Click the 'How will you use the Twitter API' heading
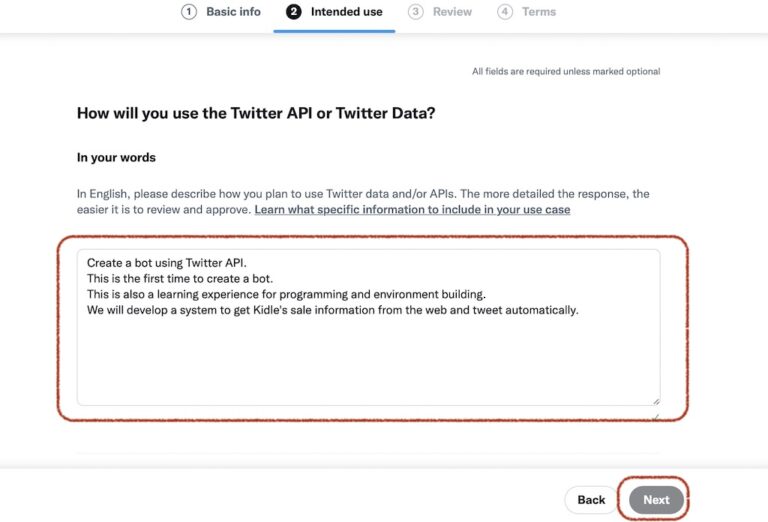Viewport: 768px width, 522px height. [256, 114]
